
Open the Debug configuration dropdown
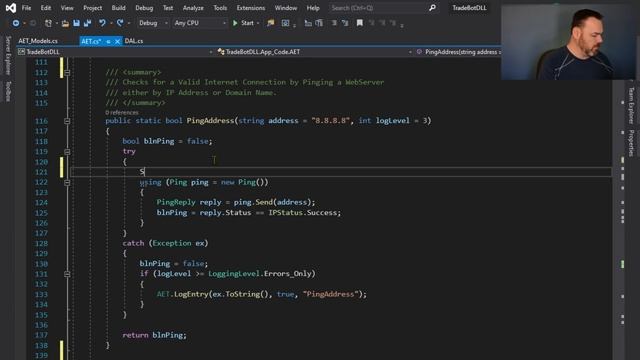(153, 23)
